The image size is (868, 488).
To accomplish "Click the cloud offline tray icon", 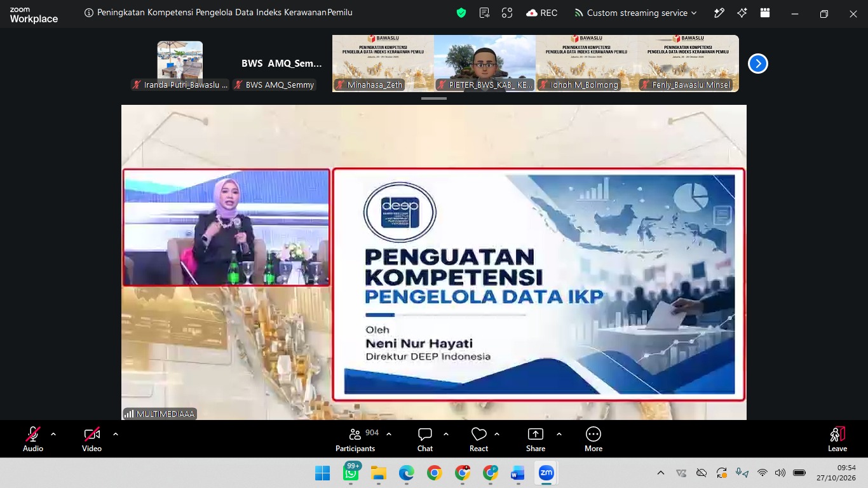I will point(702,473).
